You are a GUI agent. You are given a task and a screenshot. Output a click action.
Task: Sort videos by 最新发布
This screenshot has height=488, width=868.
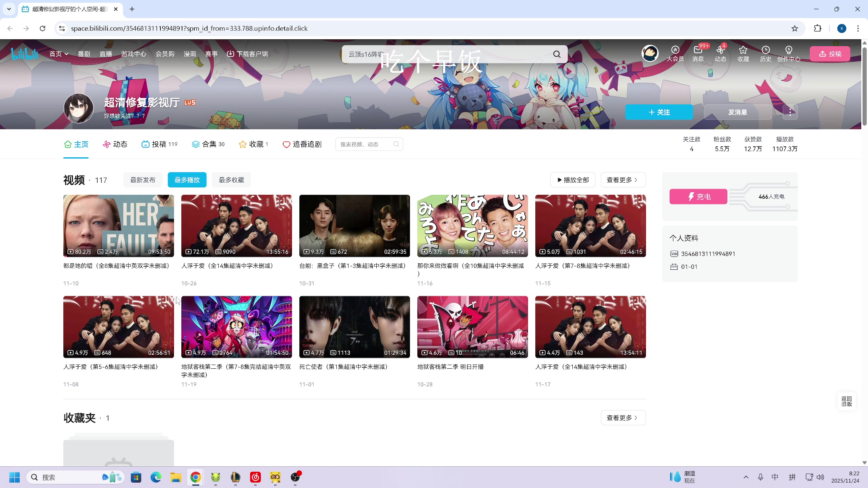coord(143,180)
